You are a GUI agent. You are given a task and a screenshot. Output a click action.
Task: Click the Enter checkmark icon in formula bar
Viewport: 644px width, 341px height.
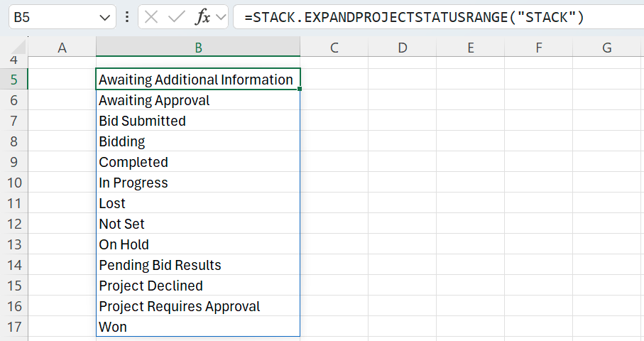coord(175,17)
